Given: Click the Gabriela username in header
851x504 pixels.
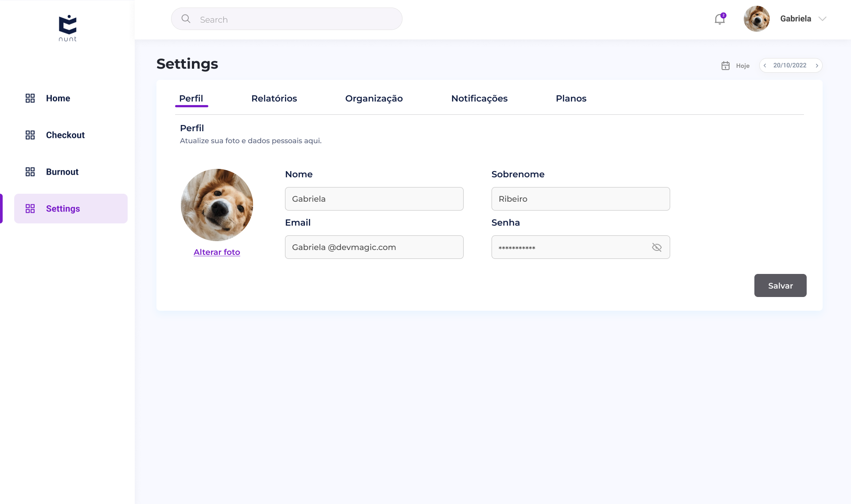Looking at the screenshot, I should tap(796, 19).
